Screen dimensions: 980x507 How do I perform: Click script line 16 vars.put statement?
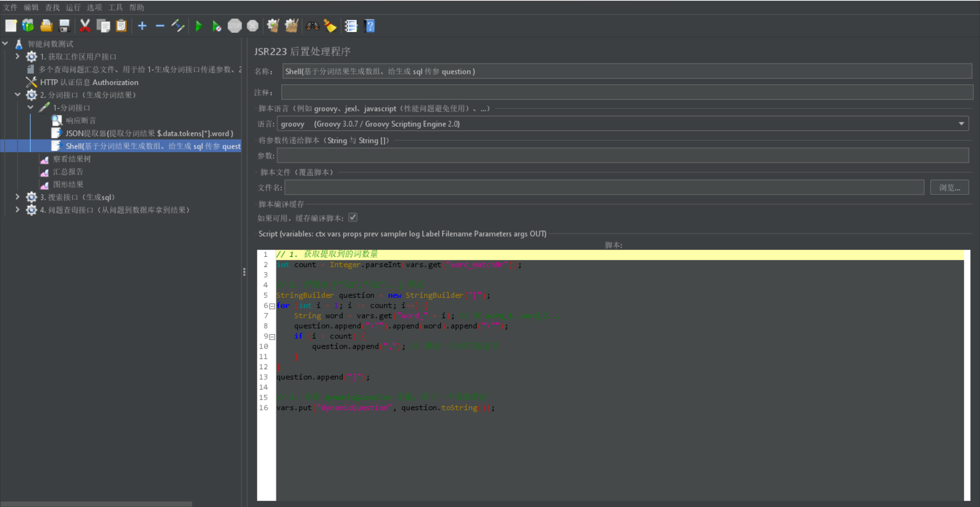tap(385, 408)
